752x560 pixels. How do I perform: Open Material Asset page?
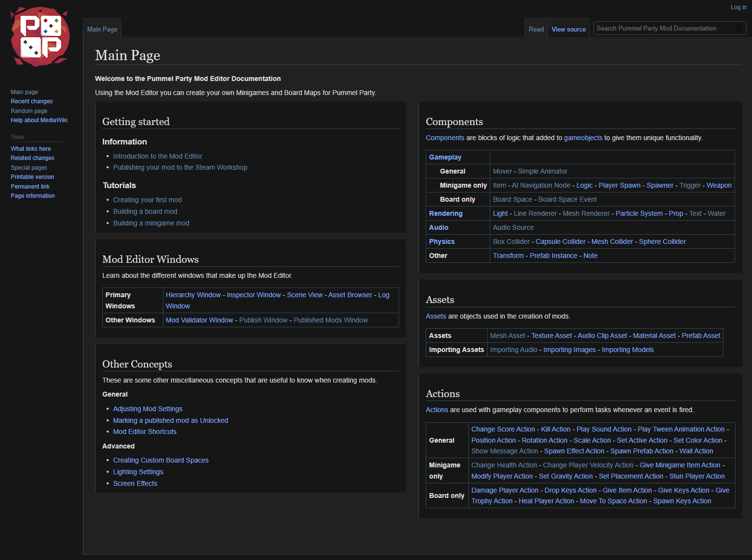(x=655, y=336)
